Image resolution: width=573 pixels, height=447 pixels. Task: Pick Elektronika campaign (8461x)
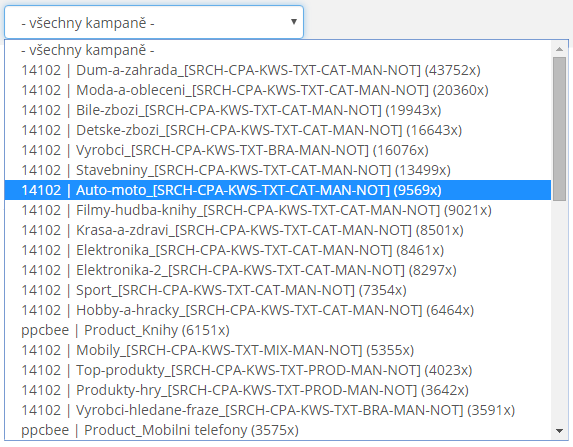(x=278, y=250)
